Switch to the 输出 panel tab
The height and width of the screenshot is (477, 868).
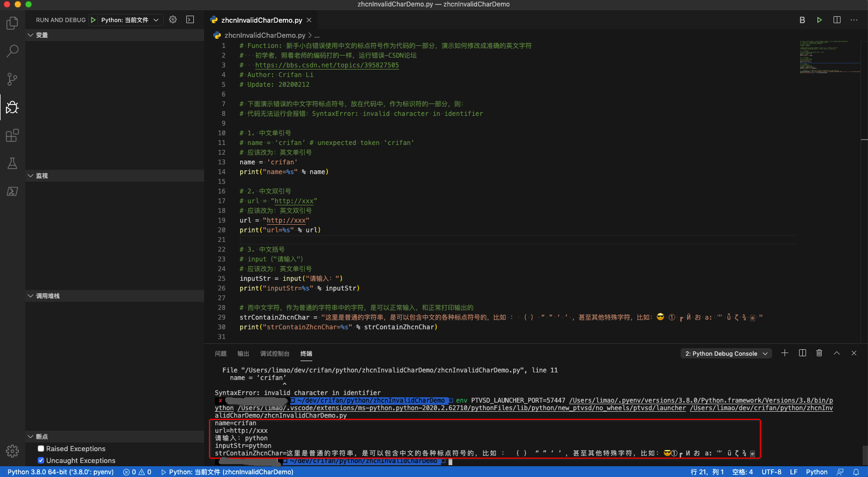pos(243,354)
